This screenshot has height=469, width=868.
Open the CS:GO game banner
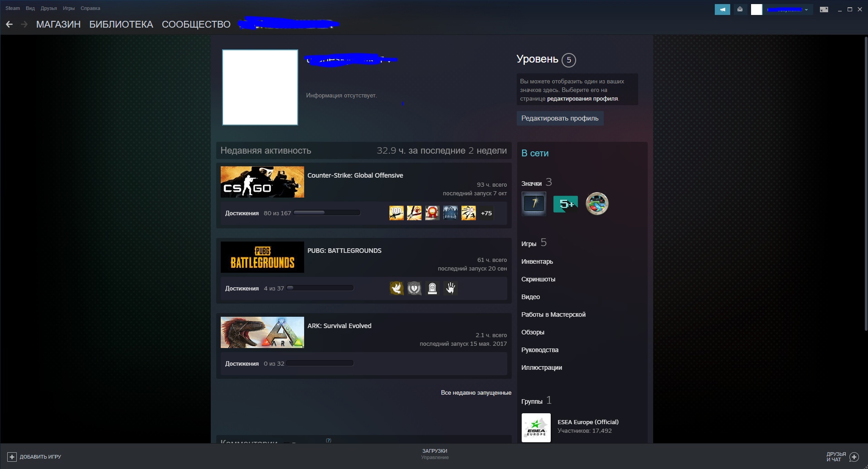point(262,182)
